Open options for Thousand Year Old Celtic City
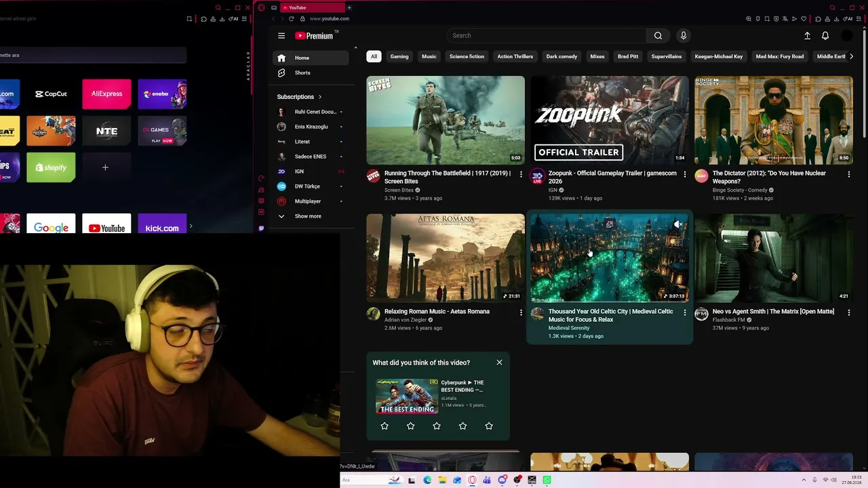The width and height of the screenshot is (868, 488). point(685,312)
